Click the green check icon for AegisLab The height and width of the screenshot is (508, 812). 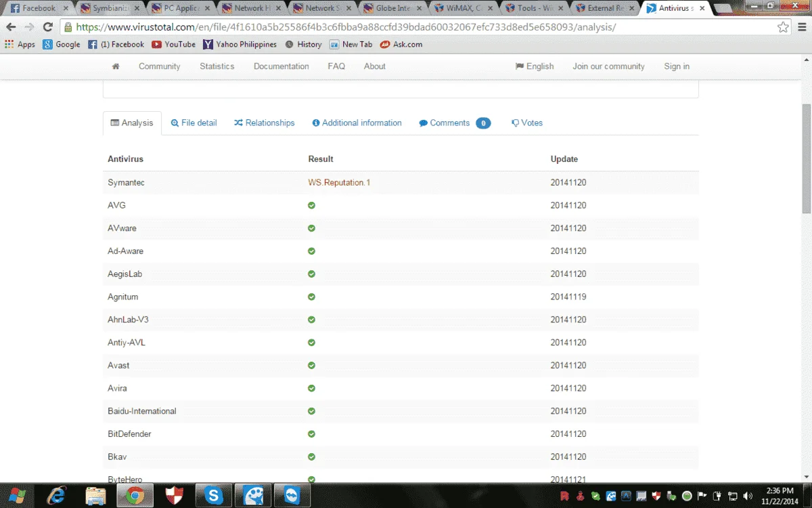311,274
